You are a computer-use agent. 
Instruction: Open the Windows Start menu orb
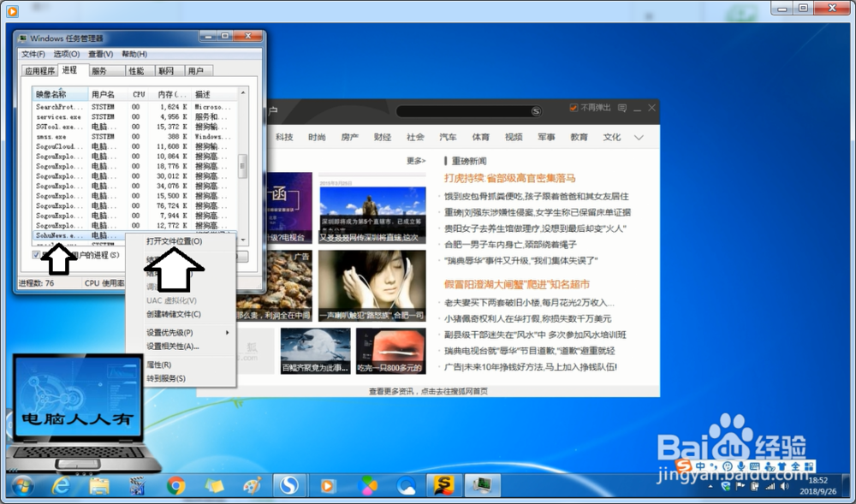[22, 485]
